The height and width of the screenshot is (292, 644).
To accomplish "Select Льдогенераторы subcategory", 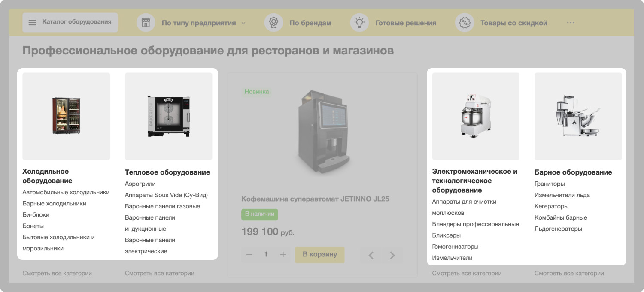I will click(x=559, y=229).
